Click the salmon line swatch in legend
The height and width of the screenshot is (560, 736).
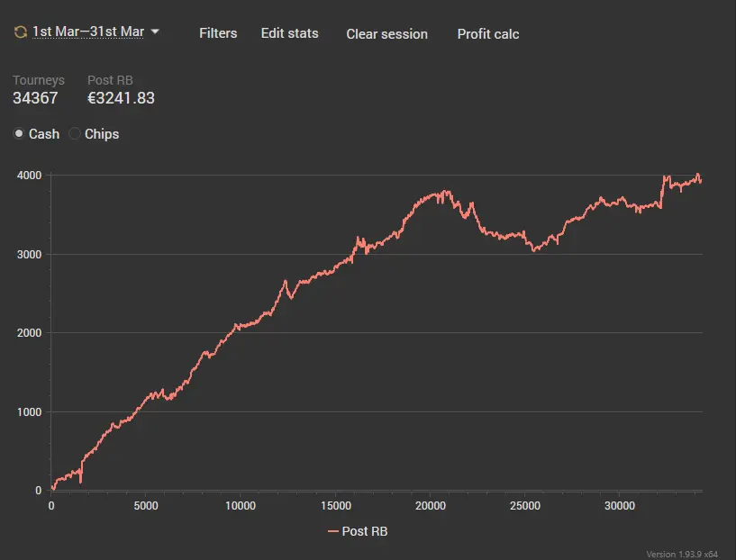tap(333, 531)
